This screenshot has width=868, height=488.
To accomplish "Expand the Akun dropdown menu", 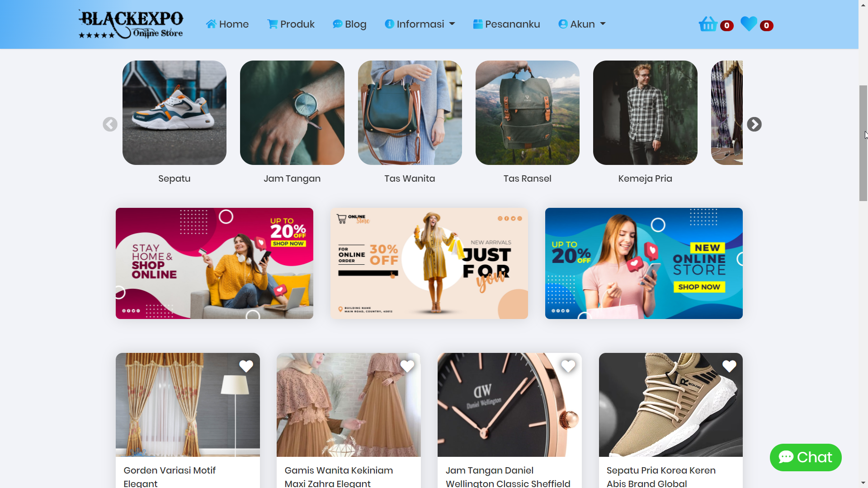I will point(582,24).
